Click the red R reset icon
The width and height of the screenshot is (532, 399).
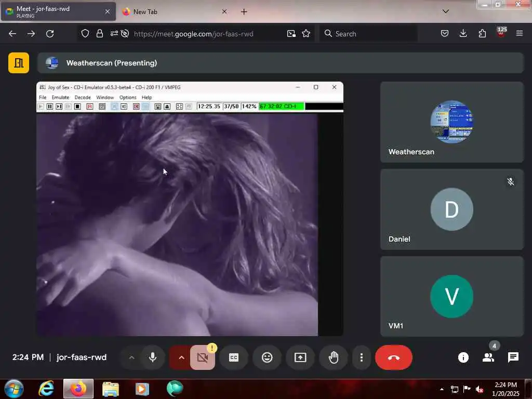click(x=90, y=107)
